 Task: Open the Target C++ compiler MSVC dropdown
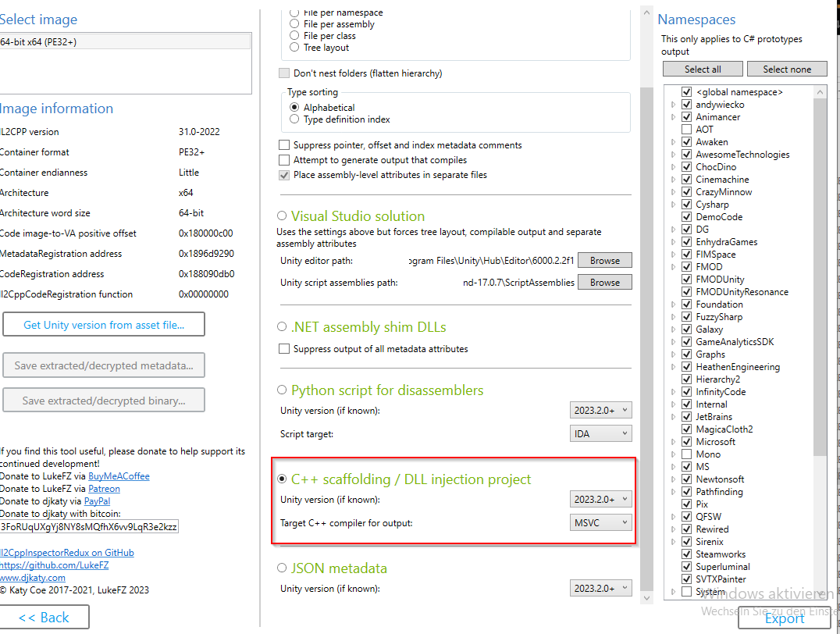click(600, 522)
